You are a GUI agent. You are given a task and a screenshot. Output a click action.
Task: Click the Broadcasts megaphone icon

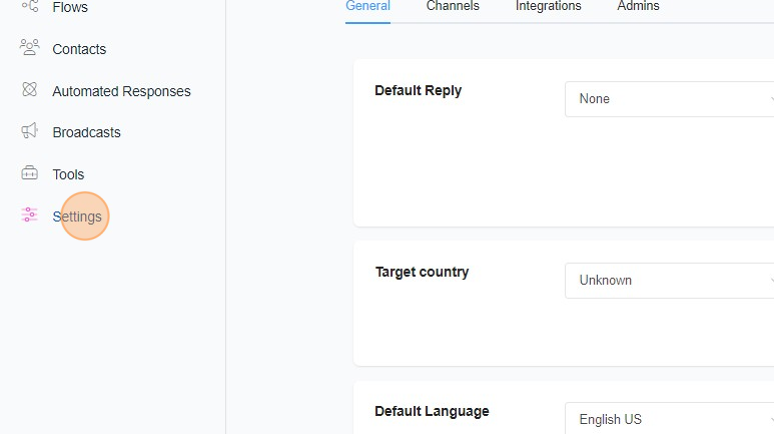(30, 131)
